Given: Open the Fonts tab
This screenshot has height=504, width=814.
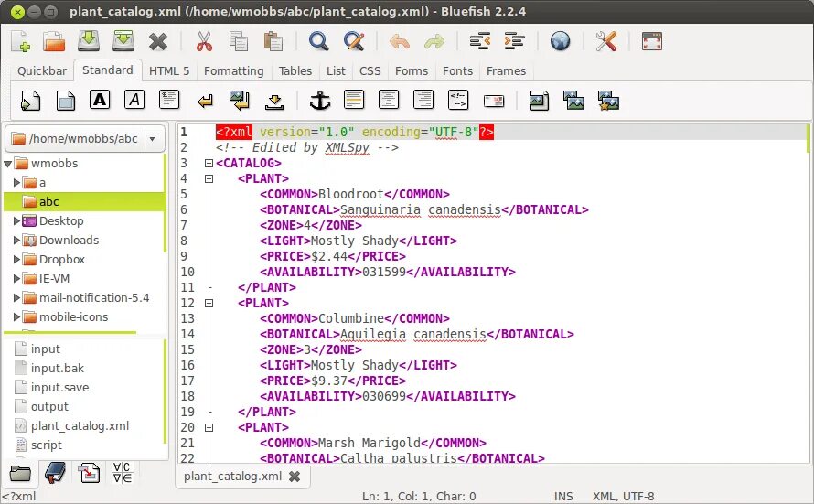Looking at the screenshot, I should pyautogui.click(x=457, y=71).
